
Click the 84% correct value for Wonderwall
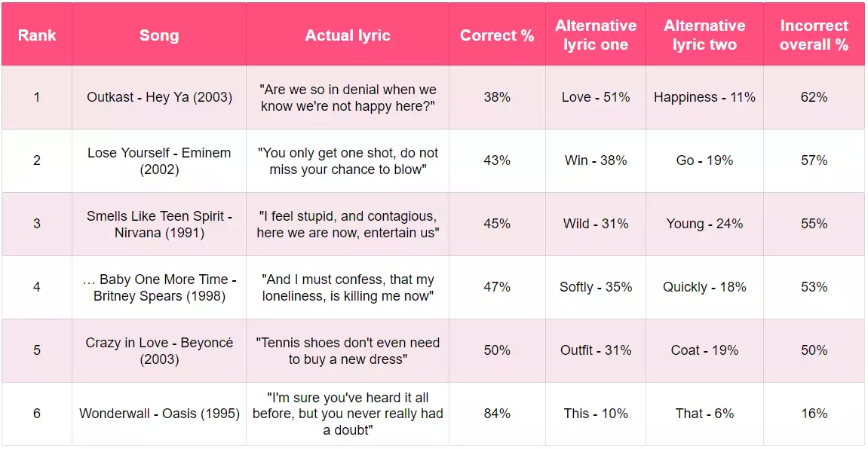(x=497, y=414)
